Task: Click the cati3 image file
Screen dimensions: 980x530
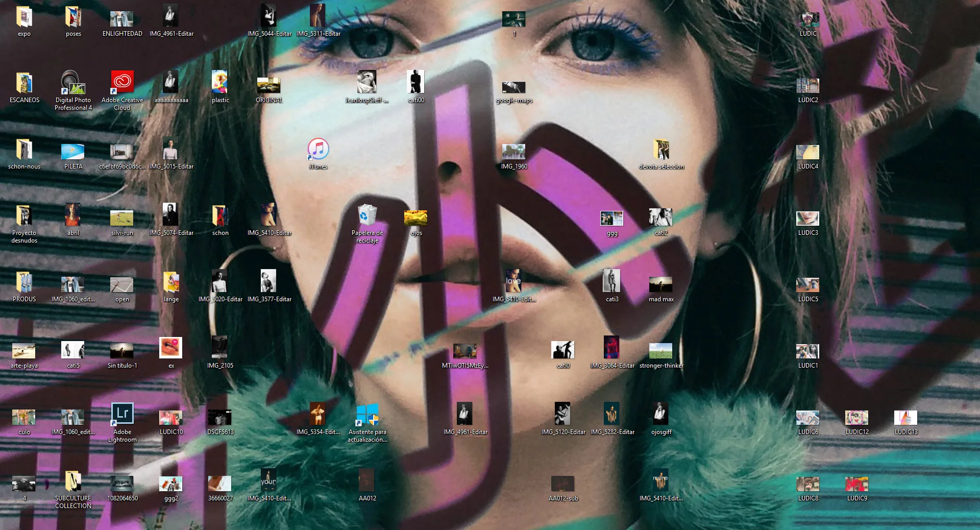Action: (x=612, y=281)
